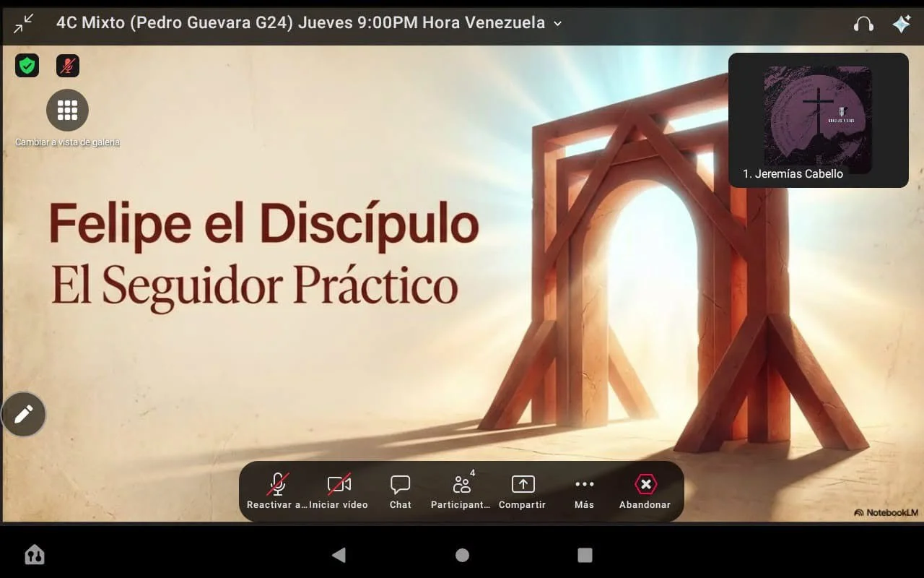Reactivate audio with the microphone toggle
The image size is (924, 578).
(x=277, y=492)
